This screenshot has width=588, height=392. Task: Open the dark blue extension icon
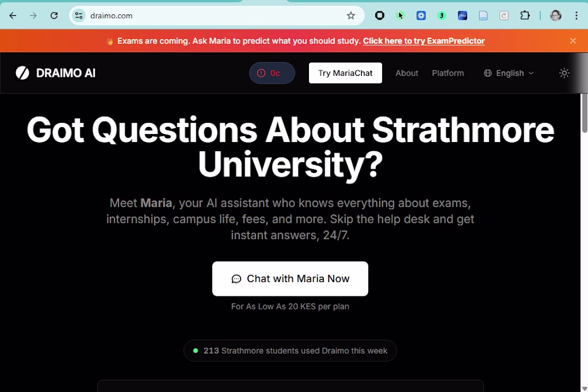coord(462,15)
